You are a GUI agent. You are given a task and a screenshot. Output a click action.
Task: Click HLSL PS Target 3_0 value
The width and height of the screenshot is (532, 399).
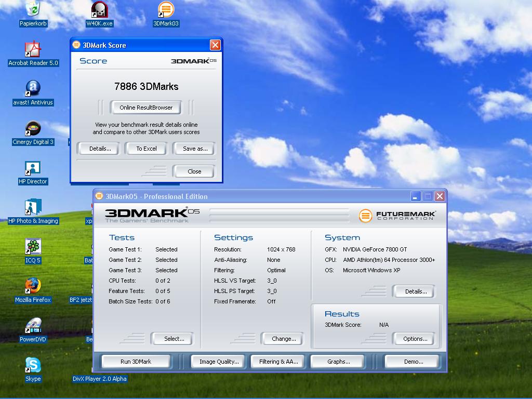coord(272,291)
